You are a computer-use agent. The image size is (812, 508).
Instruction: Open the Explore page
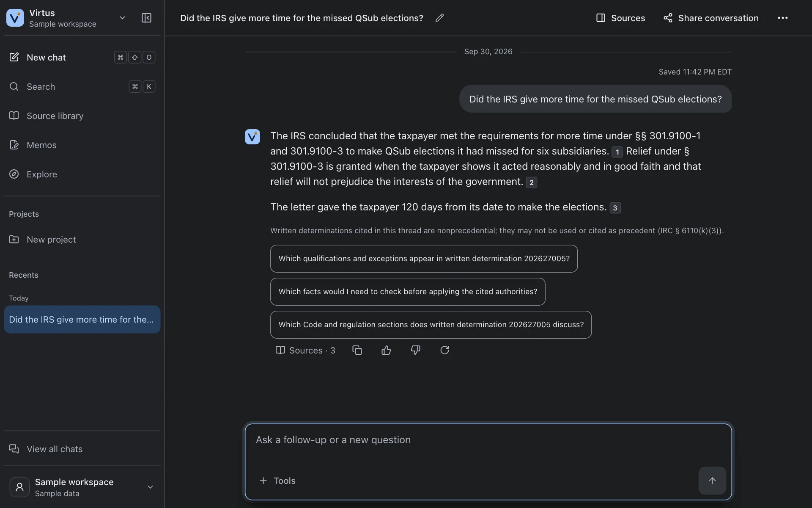82,174
